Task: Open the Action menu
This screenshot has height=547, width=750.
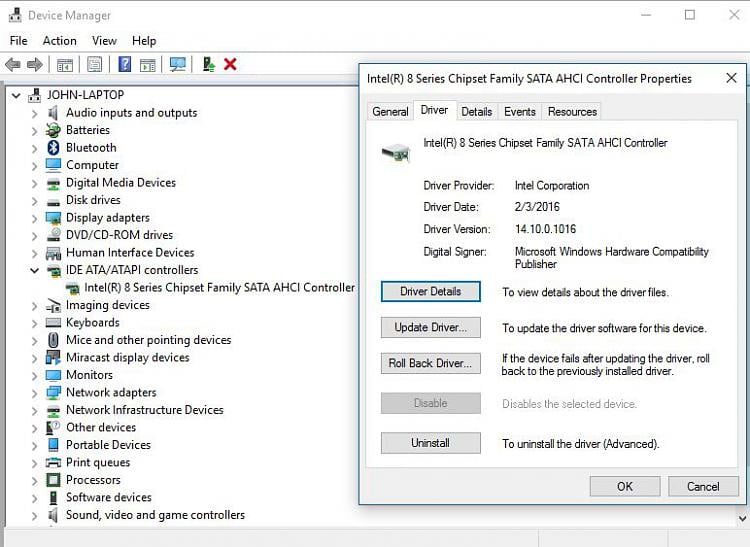Action: tap(60, 41)
